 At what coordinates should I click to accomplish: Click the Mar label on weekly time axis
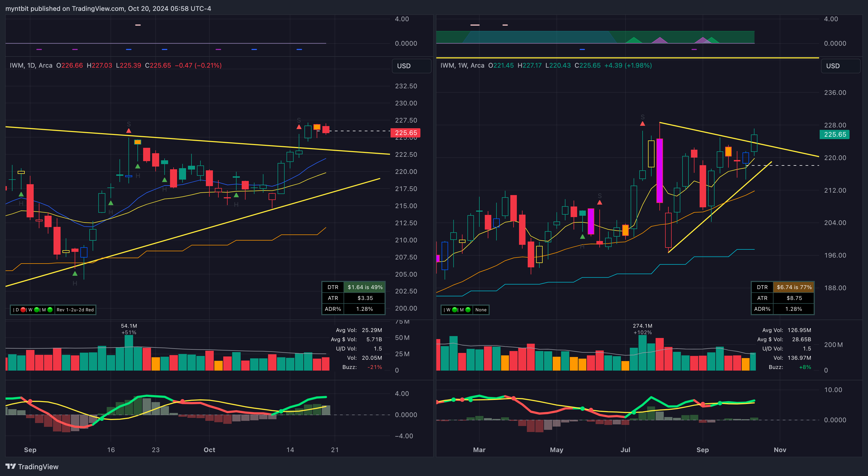(479, 450)
